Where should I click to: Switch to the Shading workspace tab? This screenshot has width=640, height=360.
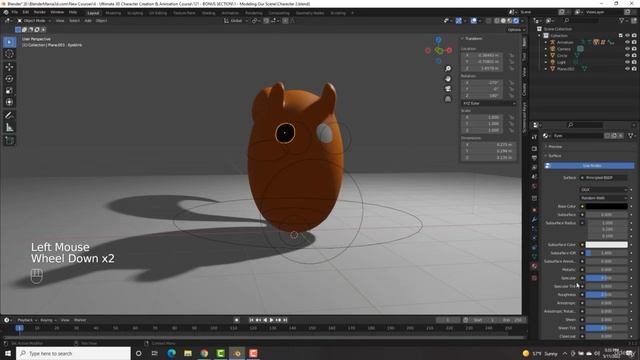point(209,13)
